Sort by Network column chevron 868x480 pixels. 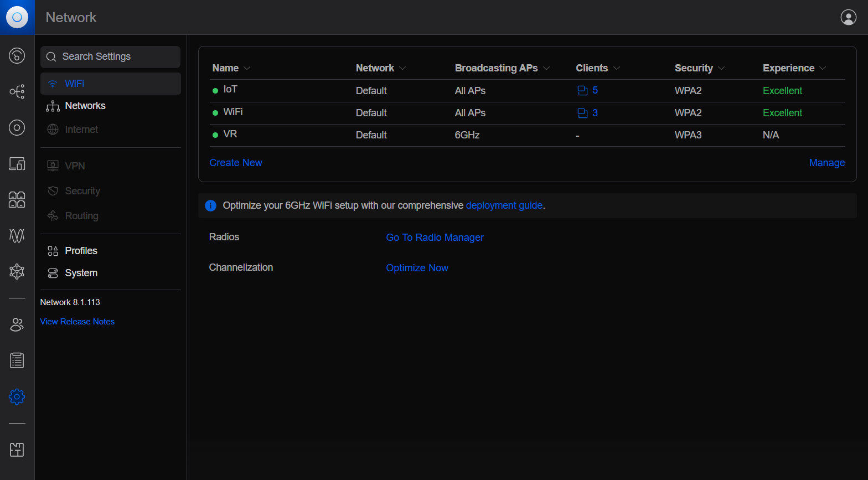pyautogui.click(x=402, y=68)
